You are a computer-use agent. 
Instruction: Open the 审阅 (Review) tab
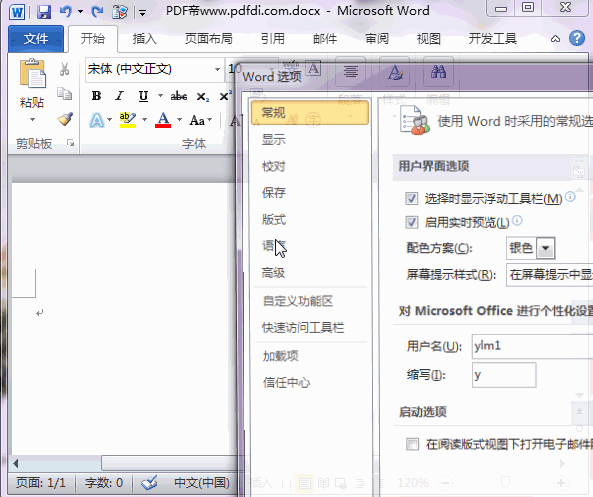[377, 39]
